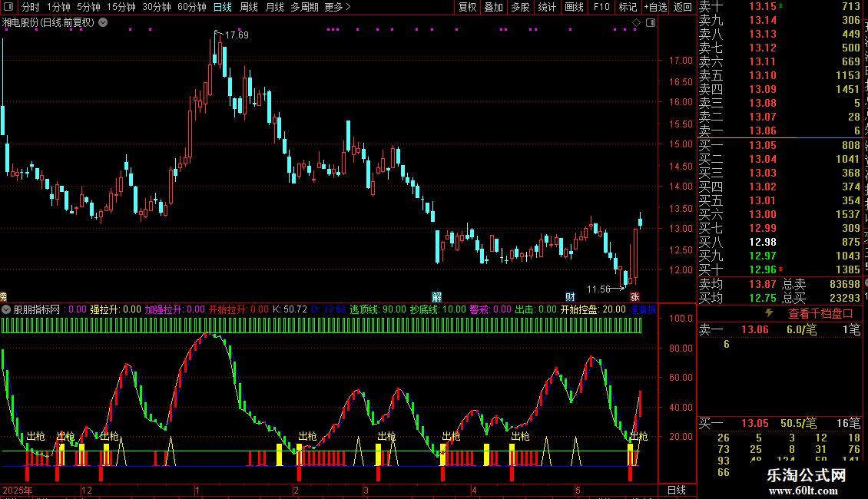The width and height of the screenshot is (868, 499).
Task: Switch to the 15分钟 period
Action: click(x=121, y=7)
